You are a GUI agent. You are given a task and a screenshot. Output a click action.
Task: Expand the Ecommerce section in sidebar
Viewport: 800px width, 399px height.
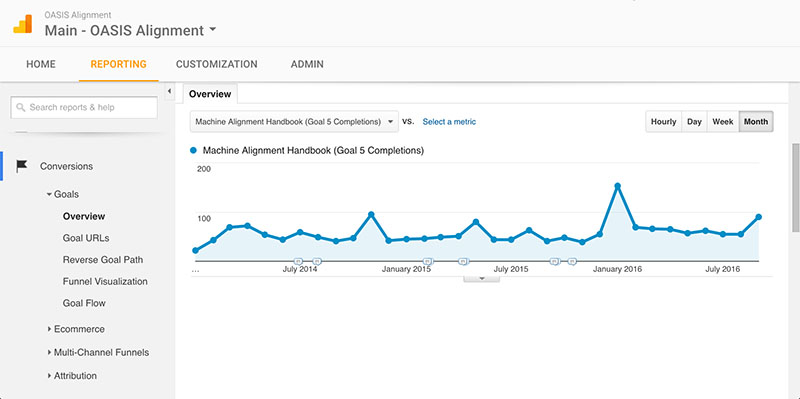pos(76,329)
